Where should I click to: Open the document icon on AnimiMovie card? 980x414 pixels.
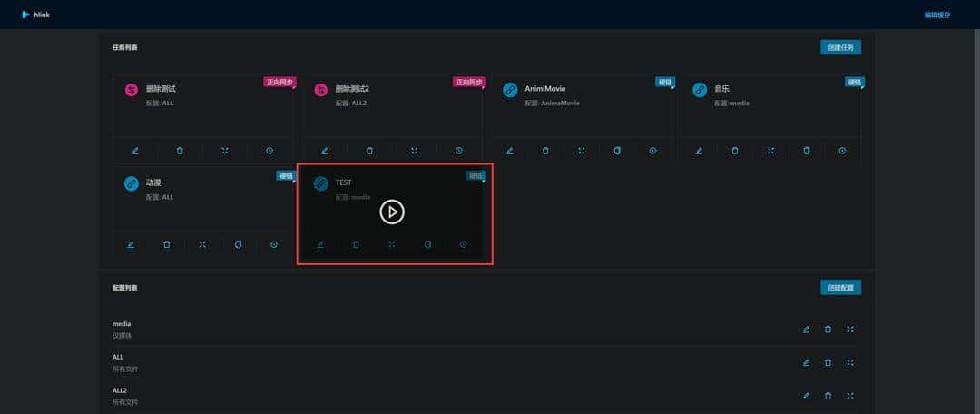coord(617,151)
